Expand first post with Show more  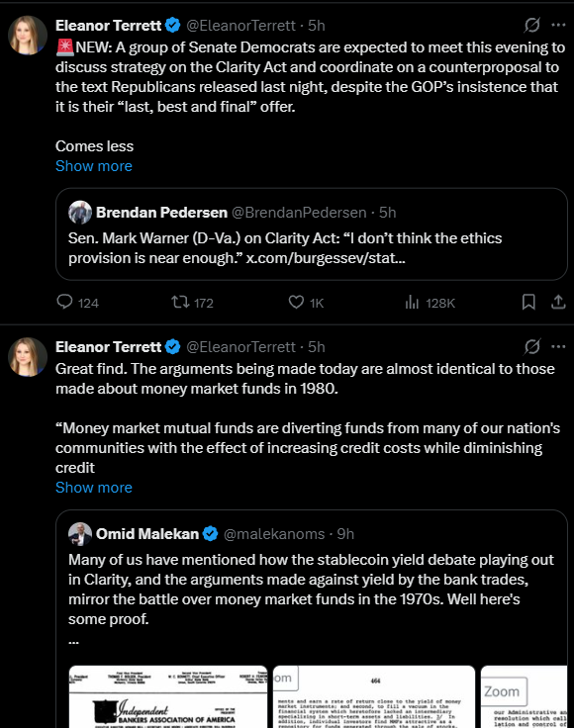tap(94, 166)
